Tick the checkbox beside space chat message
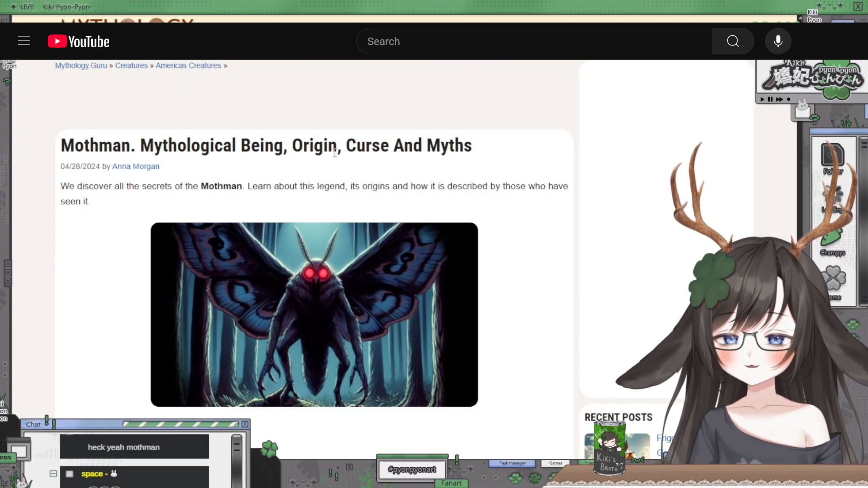 click(x=69, y=474)
